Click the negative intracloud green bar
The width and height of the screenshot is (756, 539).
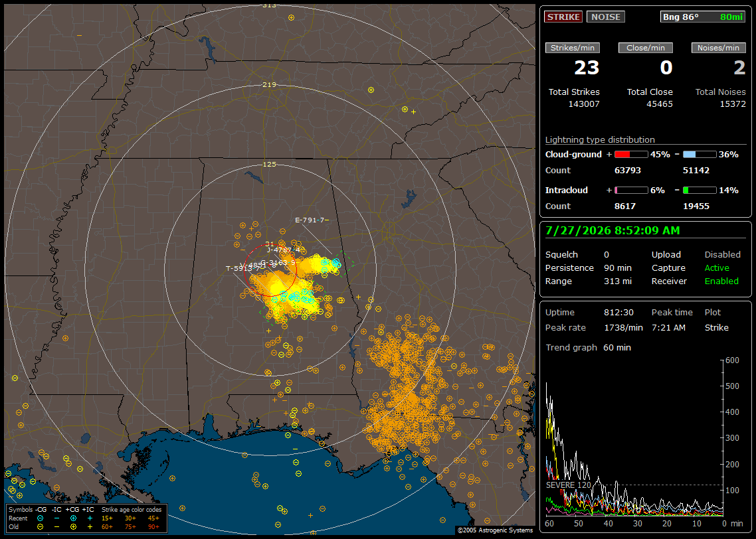(x=700, y=191)
